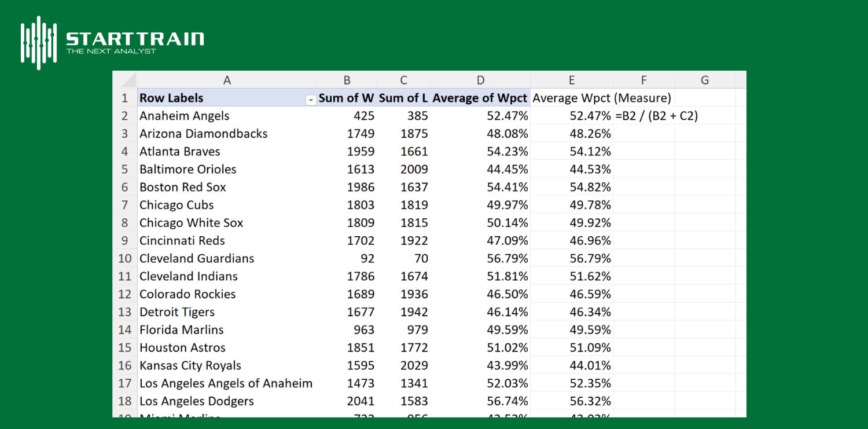The image size is (868, 429).
Task: Select column E header
Action: click(572, 80)
